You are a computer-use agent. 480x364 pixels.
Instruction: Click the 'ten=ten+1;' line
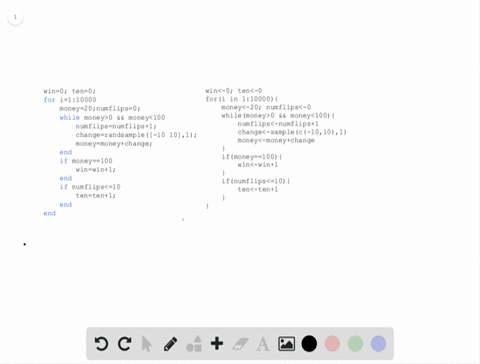(96, 196)
